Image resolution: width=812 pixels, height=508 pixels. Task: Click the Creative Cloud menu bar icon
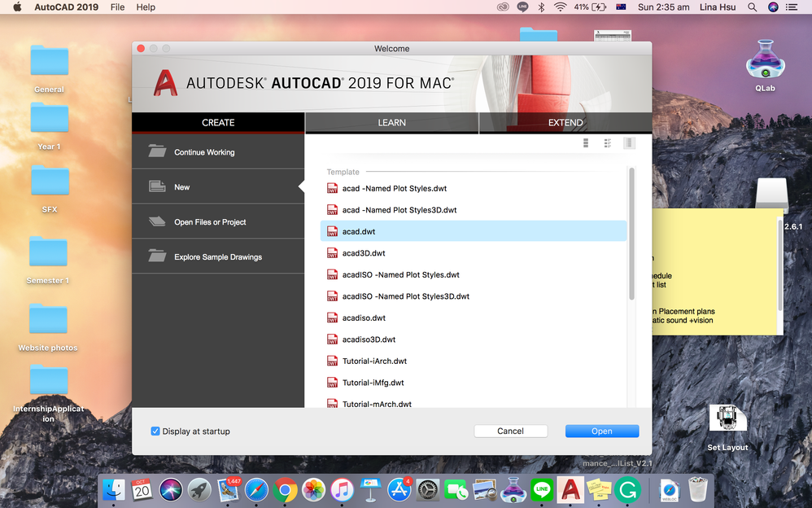pos(503,7)
